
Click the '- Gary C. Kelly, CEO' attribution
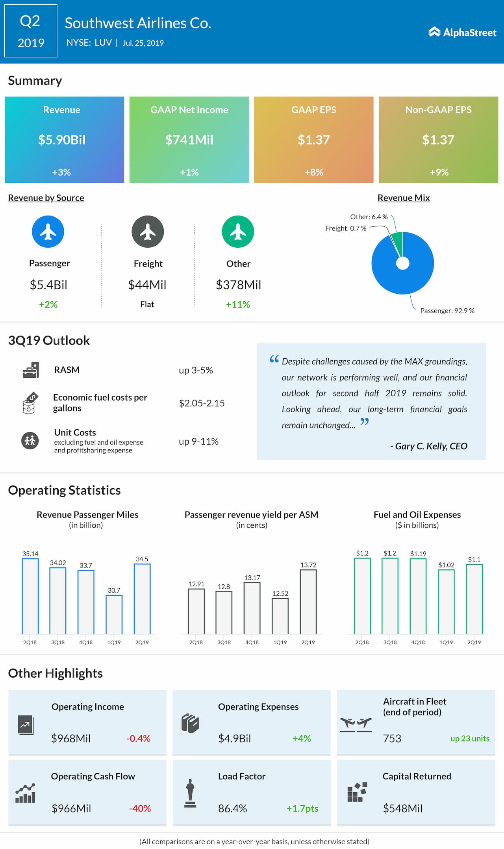pos(429,446)
